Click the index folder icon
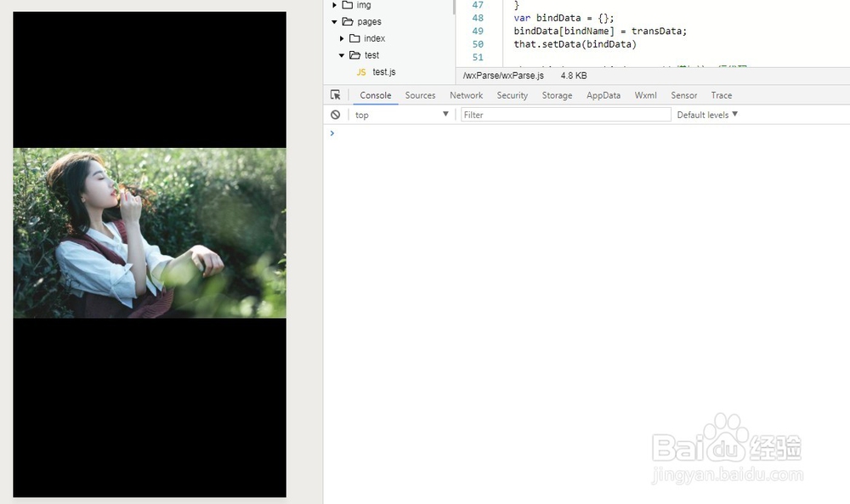The width and height of the screenshot is (850, 504). coord(354,38)
